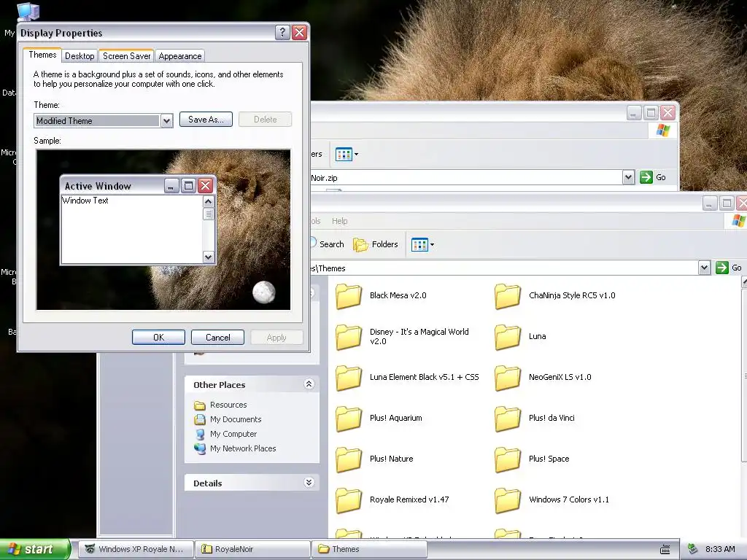This screenshot has height=560, width=747.
Task: Open the Help menu in Themes window
Action: click(340, 221)
